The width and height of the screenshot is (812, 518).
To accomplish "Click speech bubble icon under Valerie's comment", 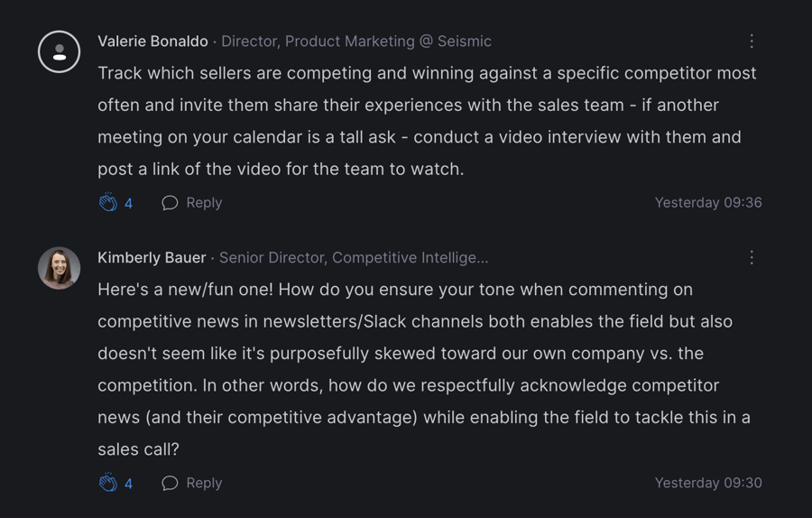I will click(x=170, y=203).
